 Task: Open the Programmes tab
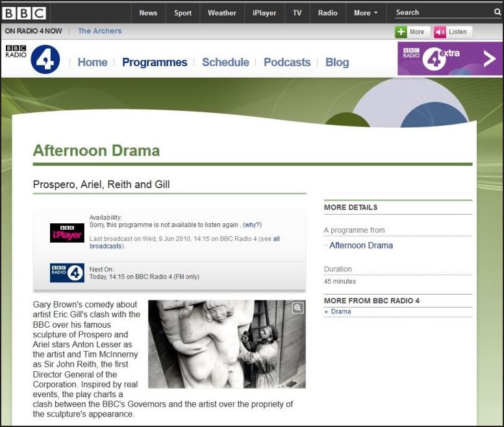point(155,62)
